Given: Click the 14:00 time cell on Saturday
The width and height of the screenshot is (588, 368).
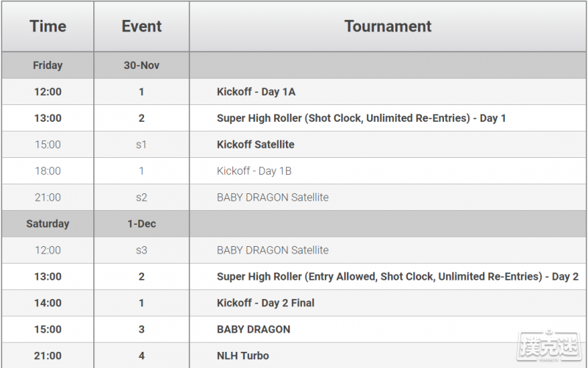Looking at the screenshot, I should click(48, 303).
